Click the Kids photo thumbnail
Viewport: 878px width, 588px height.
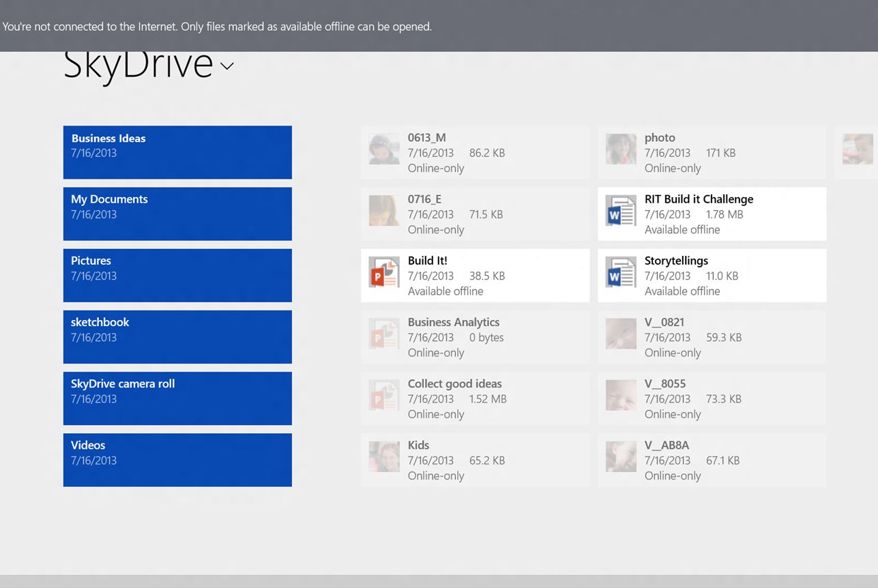click(384, 456)
